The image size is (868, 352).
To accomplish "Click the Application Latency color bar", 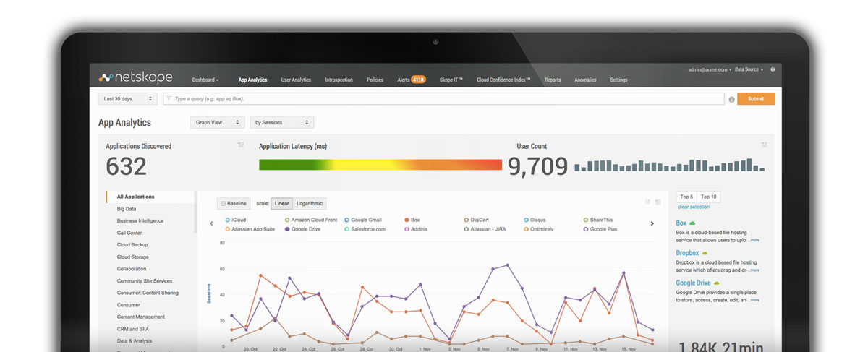I will click(380, 164).
